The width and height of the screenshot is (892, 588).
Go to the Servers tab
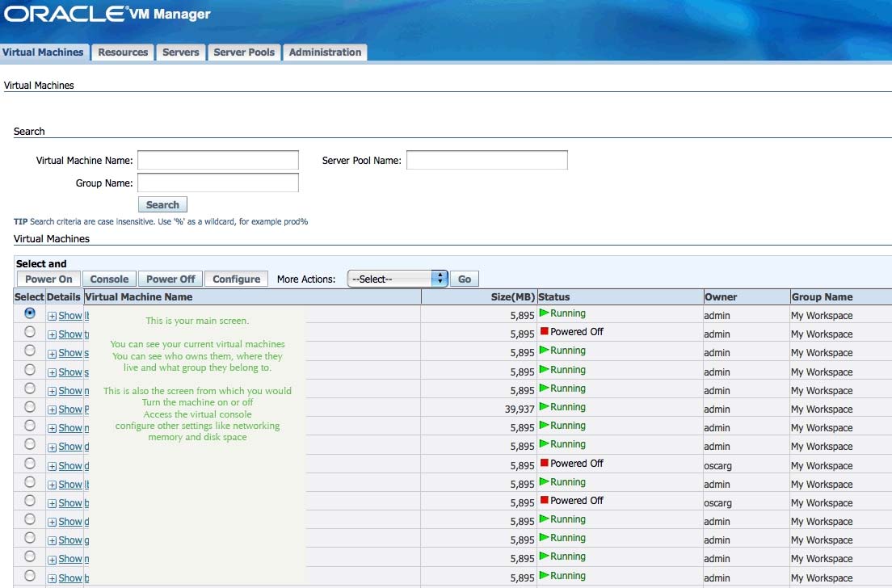pyautogui.click(x=181, y=52)
